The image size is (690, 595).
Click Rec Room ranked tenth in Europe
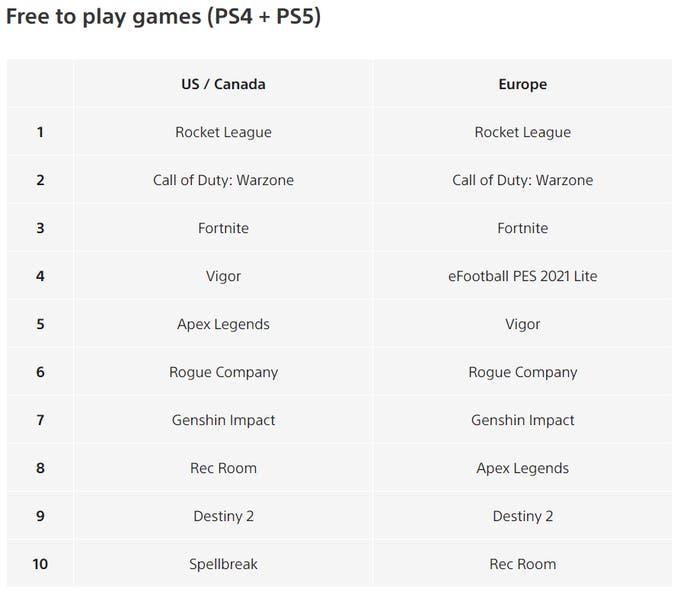point(522,564)
